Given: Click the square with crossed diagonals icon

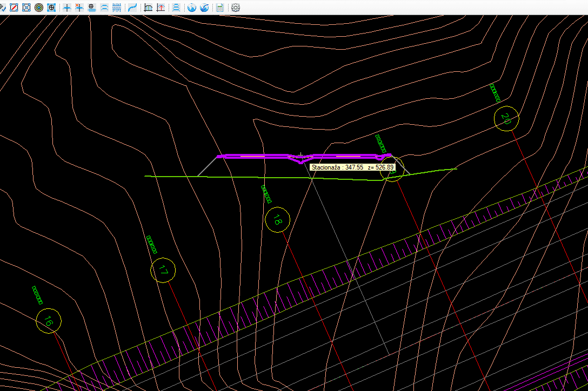Looking at the screenshot, I should [26, 8].
